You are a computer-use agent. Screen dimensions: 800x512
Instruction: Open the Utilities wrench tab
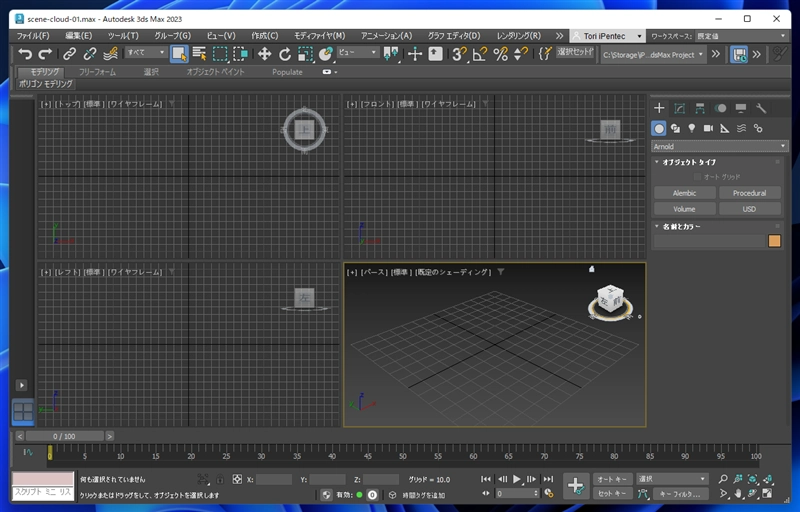[x=761, y=108]
